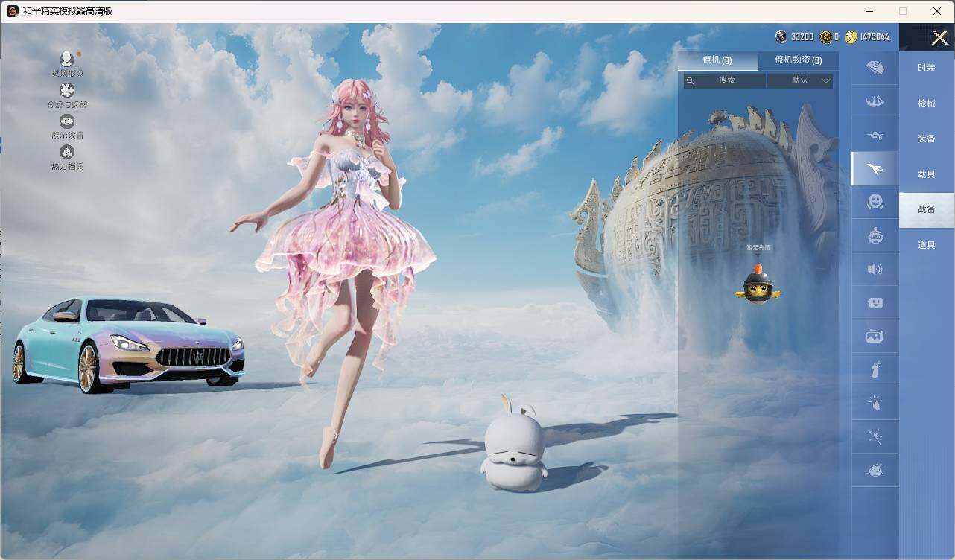This screenshot has height=560, width=955.
Task: Open the speaker voice pack category
Action: pyautogui.click(x=875, y=270)
